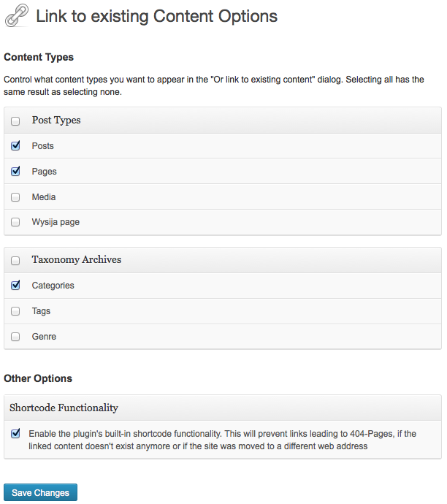Toggle the Post Types select-all checkbox
Screen dimensions: 447x504
15,121
